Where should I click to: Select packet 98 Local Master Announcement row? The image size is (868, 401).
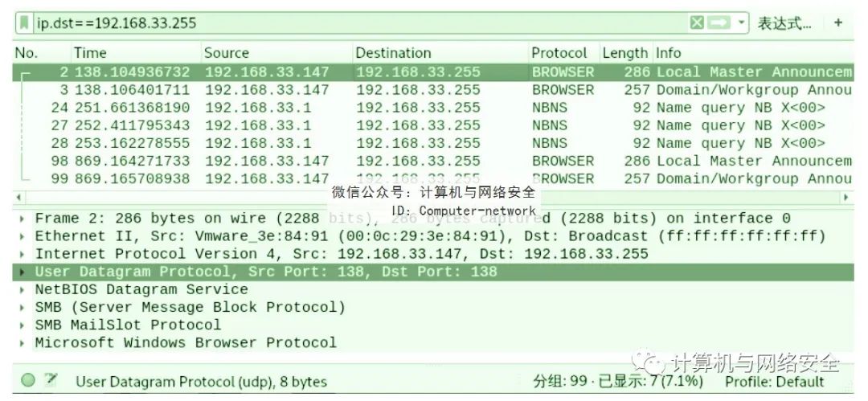433,161
